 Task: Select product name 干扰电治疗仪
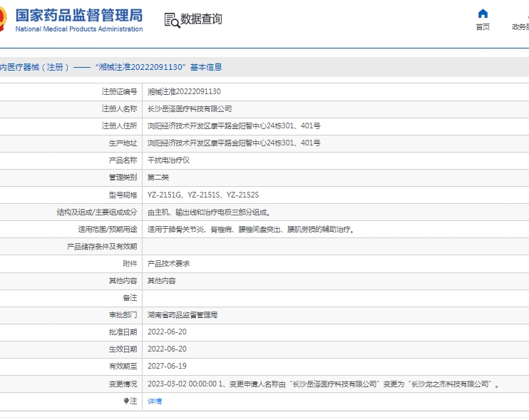tap(169, 160)
